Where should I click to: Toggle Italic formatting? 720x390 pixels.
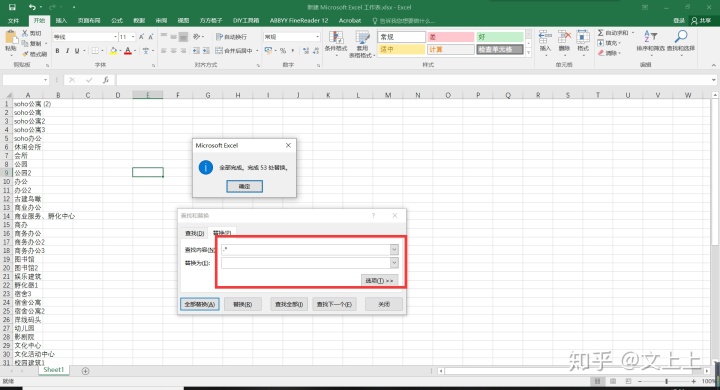tap(67, 51)
